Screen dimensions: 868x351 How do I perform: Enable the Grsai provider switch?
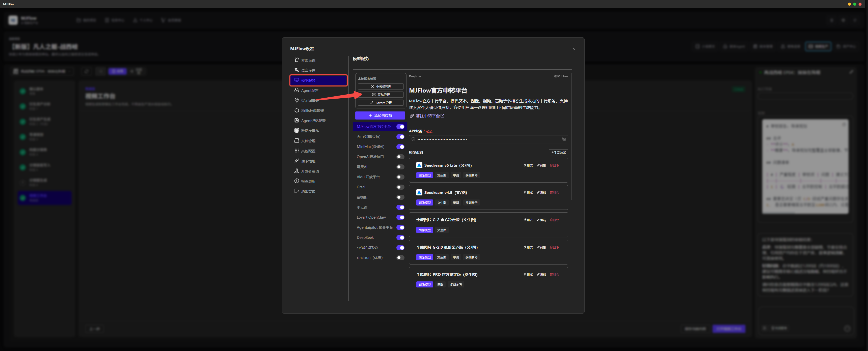(400, 187)
